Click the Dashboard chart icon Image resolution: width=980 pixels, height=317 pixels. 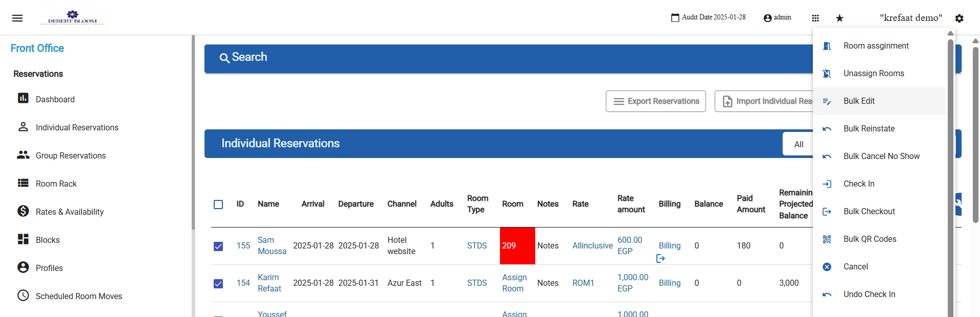(x=23, y=98)
